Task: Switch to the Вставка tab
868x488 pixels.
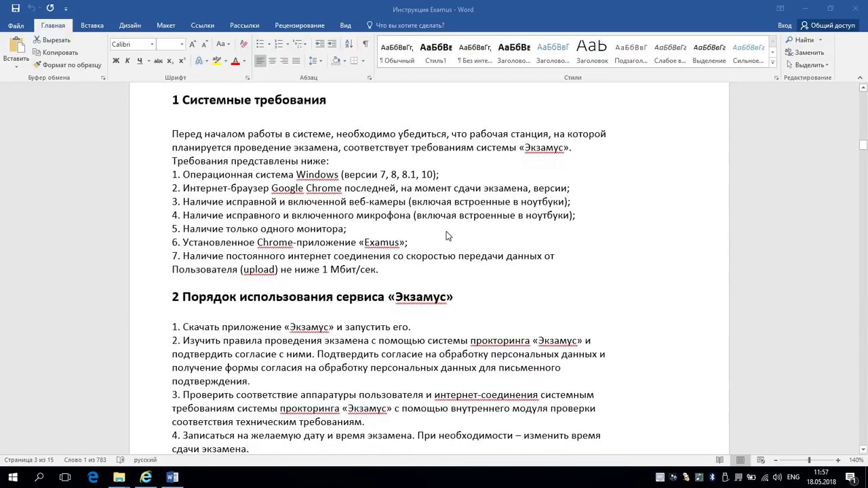Action: tap(92, 25)
